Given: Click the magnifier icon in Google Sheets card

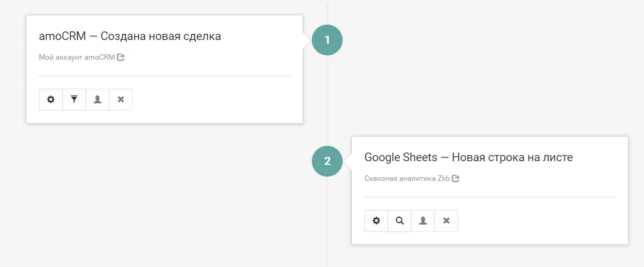Looking at the screenshot, I should click(x=400, y=221).
